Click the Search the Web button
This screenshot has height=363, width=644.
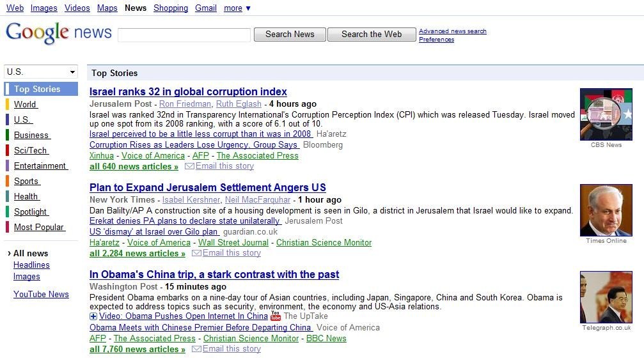pos(372,35)
